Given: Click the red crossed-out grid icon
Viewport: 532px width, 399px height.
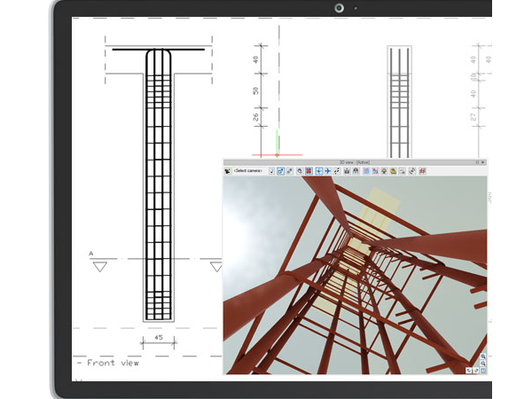Looking at the screenshot, I should click(422, 171).
